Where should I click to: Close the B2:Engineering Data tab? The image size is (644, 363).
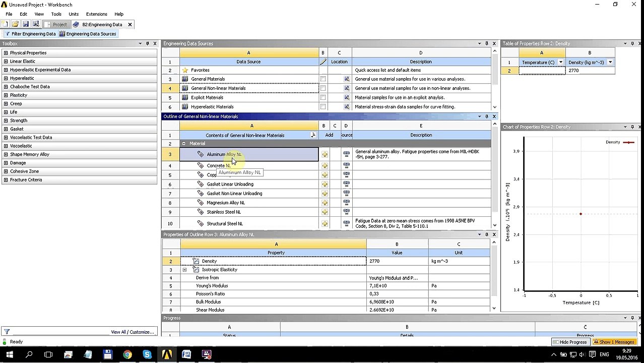[130, 24]
